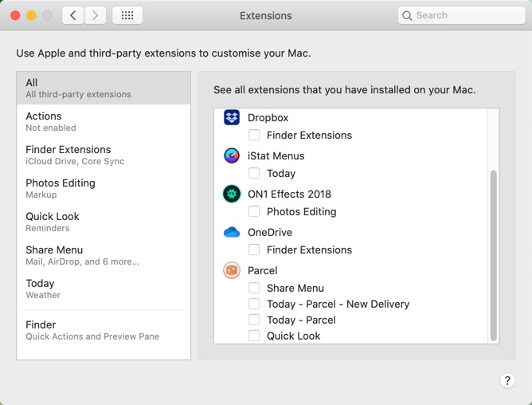Screen dimensions: 532x405
Task: Click the OneDrive cloud icon
Action: tap(232, 232)
